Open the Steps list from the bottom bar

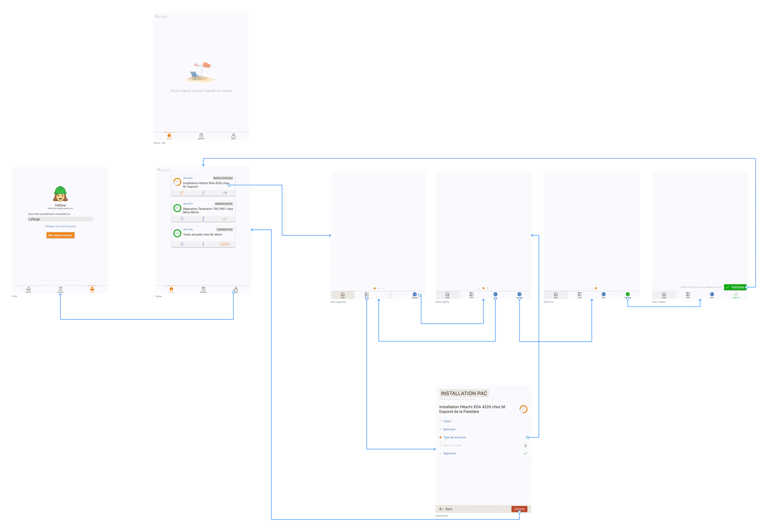367,295
